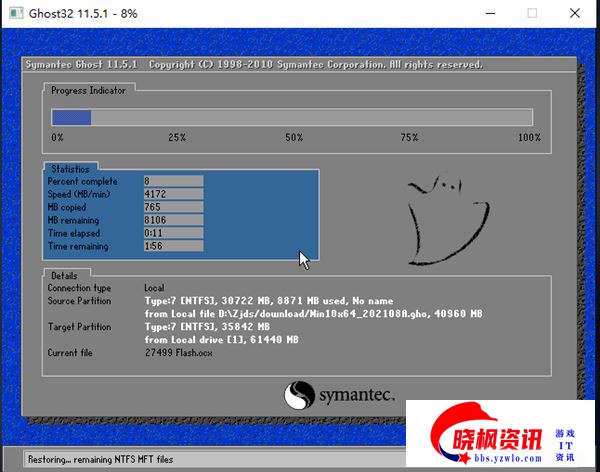Click the 75% progress scale label
This screenshot has width=600, height=472.
tap(409, 137)
